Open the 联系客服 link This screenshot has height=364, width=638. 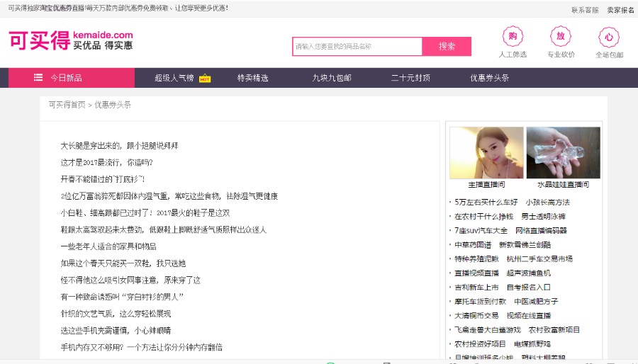coord(585,10)
